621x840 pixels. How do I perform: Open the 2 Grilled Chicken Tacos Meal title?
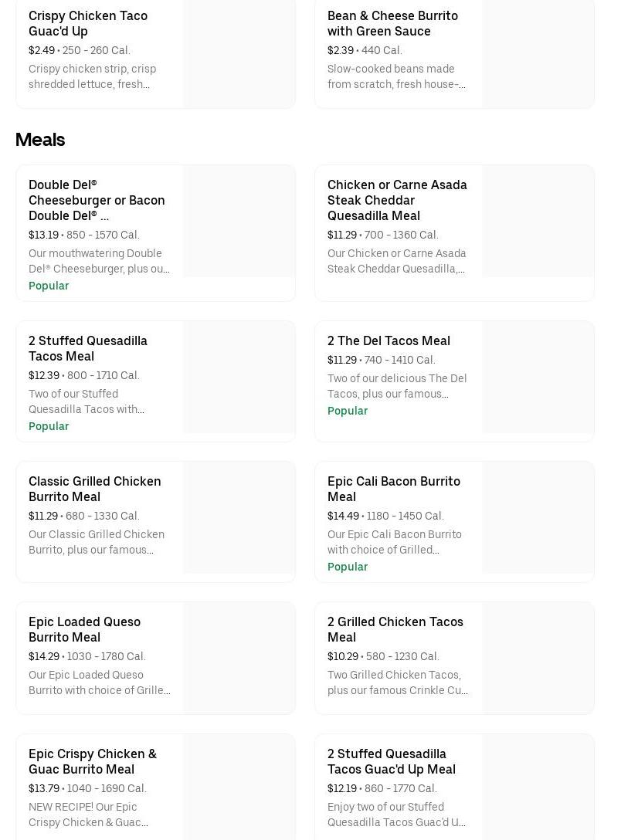tap(395, 629)
